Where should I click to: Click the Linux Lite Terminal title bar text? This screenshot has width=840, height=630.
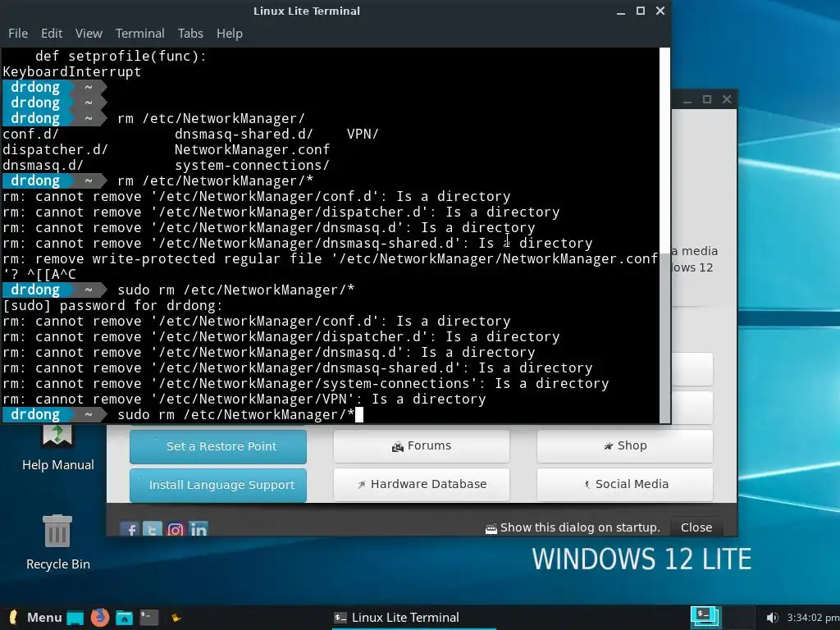307,11
